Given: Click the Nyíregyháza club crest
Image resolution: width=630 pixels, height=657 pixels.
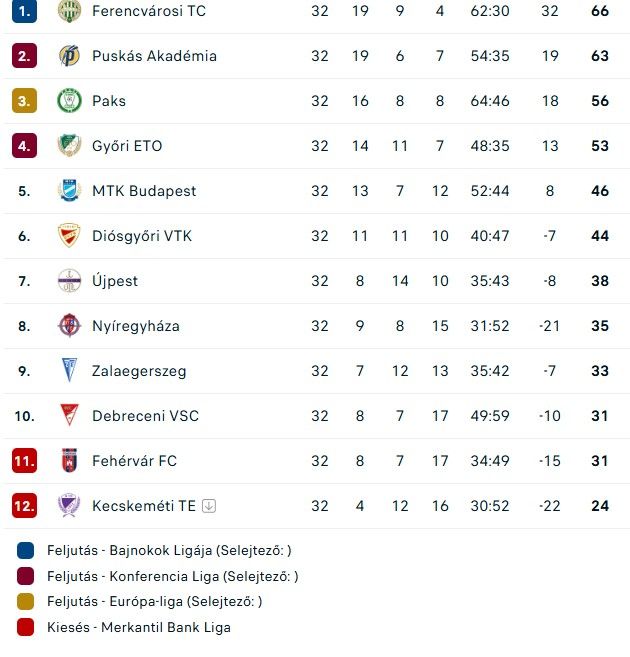Looking at the screenshot, I should tap(69, 325).
